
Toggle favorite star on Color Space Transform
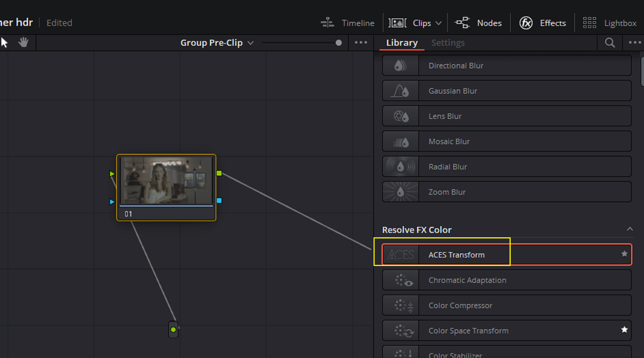tap(624, 330)
